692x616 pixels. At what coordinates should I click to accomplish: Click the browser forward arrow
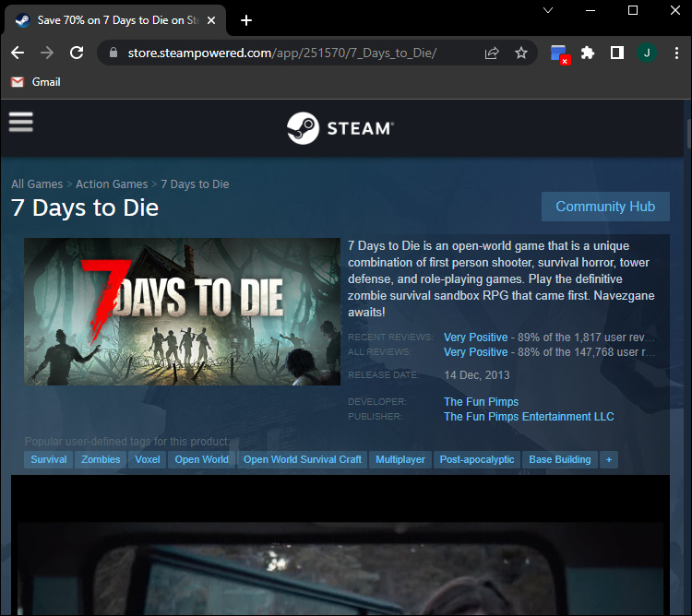(x=47, y=53)
